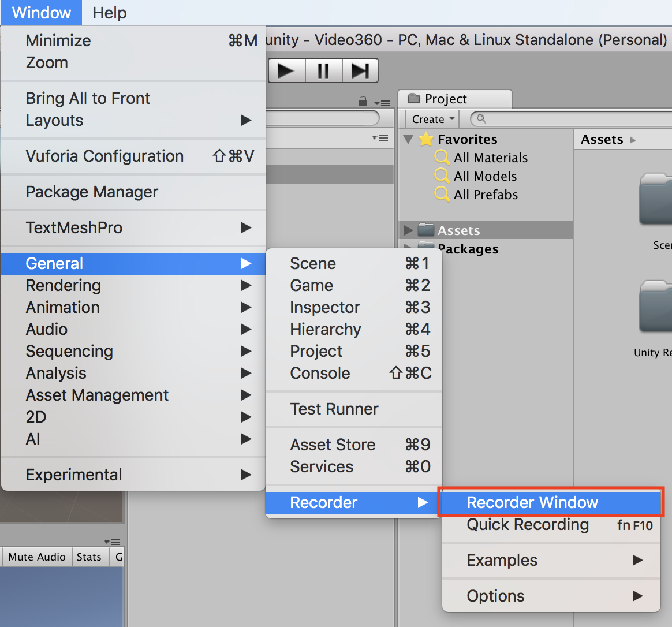Choose Recorder Window from the submenu
The height and width of the screenshot is (627, 672).
click(532, 502)
